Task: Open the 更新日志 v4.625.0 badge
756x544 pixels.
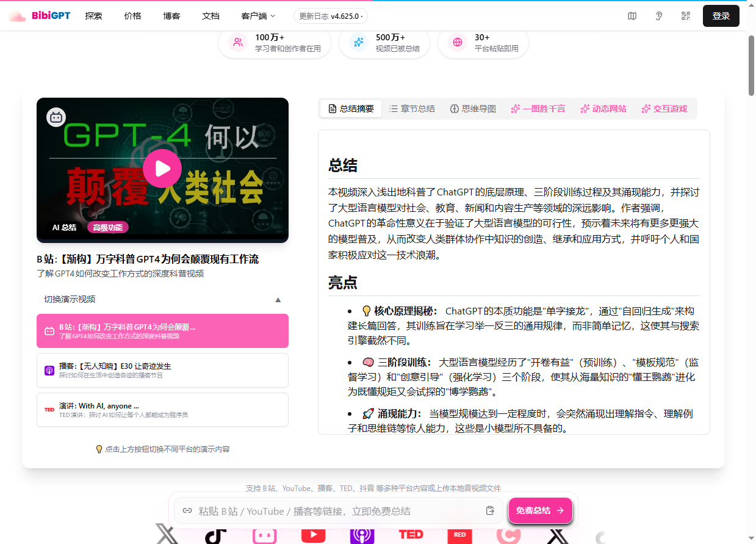Action: 330,16
